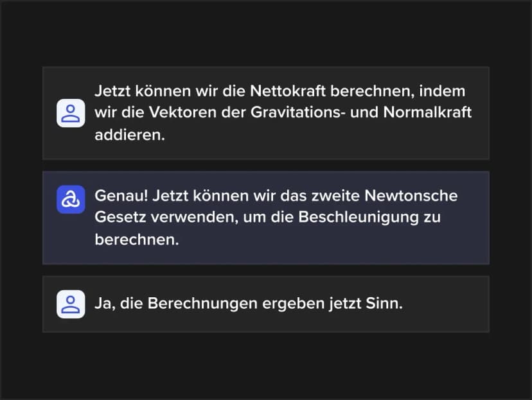This screenshot has width=532, height=400.
Task: Click the word "addieren." in first message
Action: click(130, 135)
